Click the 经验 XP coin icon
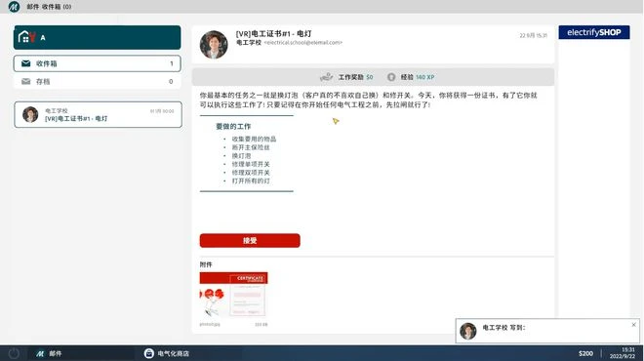The width and height of the screenshot is (644, 361). pos(391,77)
